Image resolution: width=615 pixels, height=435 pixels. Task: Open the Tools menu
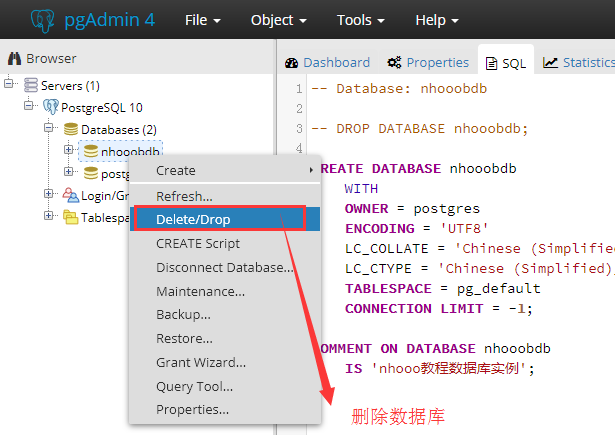coord(361,20)
